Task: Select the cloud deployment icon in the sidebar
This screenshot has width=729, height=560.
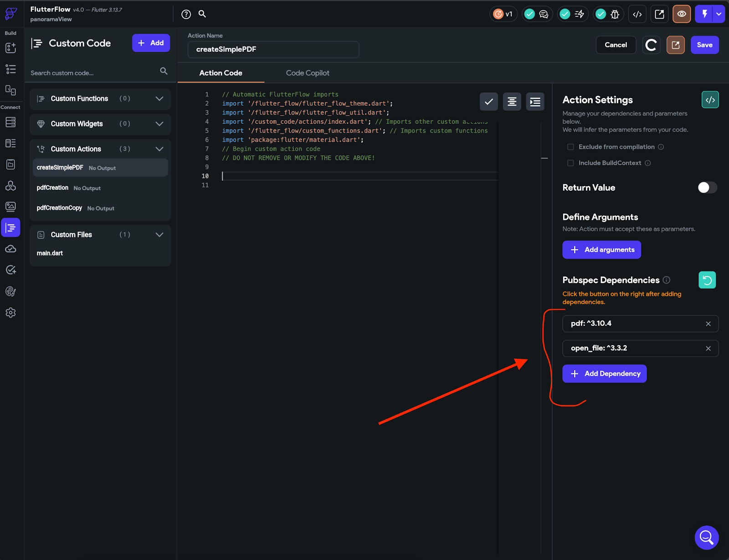Action: 10,249
